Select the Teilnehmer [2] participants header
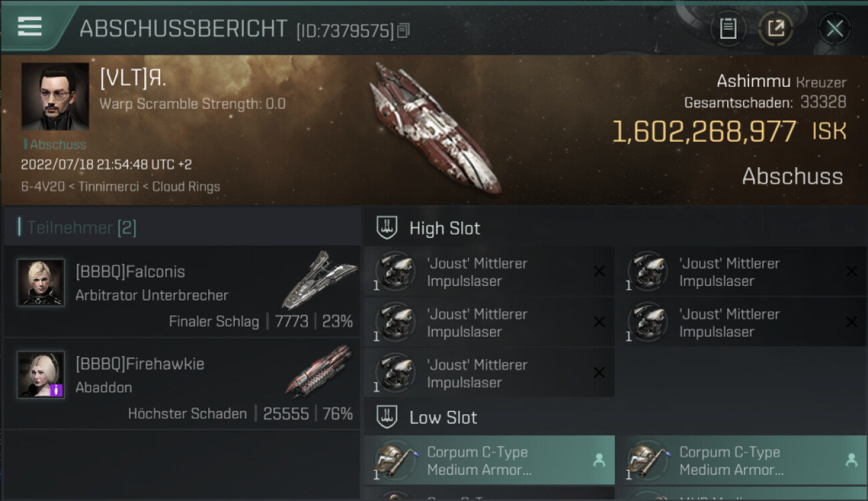The image size is (868, 501). [x=81, y=228]
